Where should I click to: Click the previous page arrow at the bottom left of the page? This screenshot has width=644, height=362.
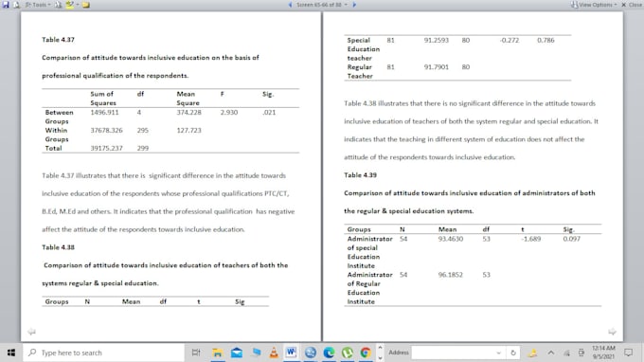point(31,332)
